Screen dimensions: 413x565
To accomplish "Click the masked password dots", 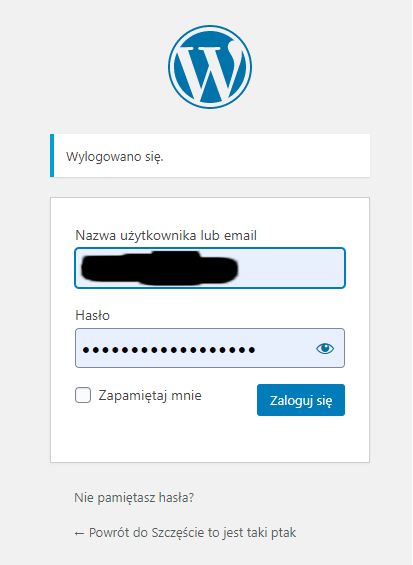I will pos(169,350).
